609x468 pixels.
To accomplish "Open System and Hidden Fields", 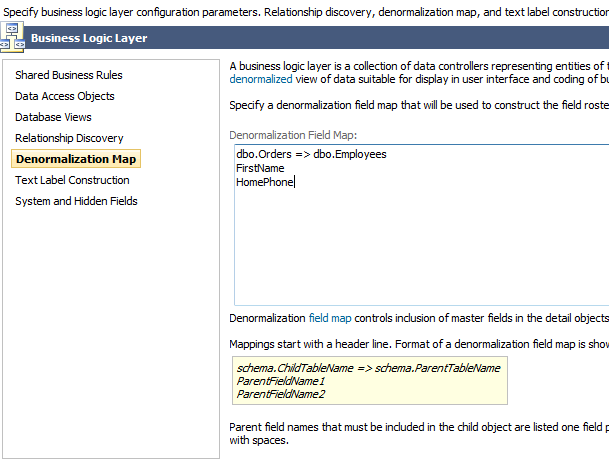I will click(76, 201).
